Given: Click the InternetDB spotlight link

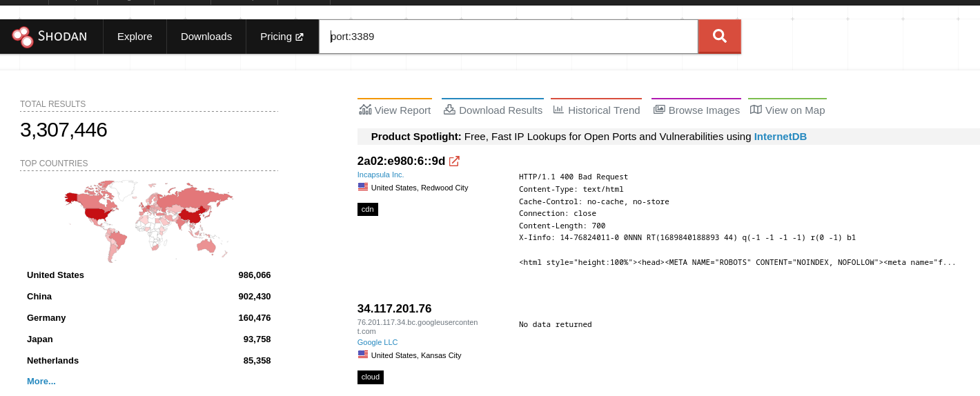Looking at the screenshot, I should 780,137.
